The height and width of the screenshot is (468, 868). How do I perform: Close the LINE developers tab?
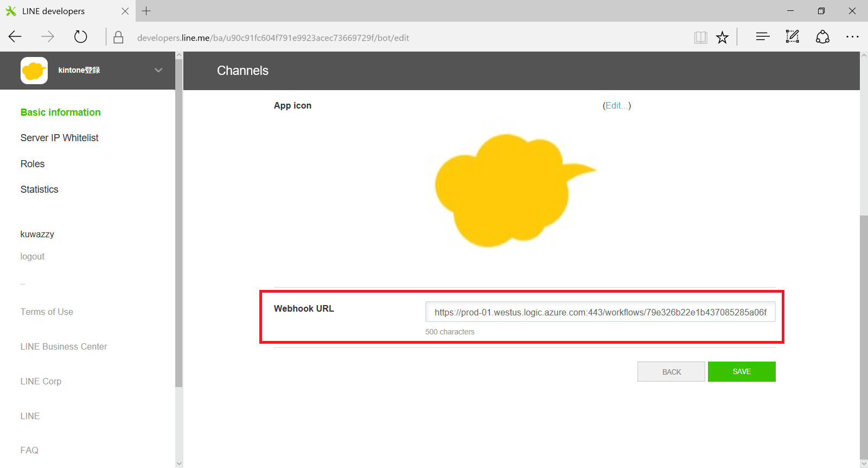point(125,11)
